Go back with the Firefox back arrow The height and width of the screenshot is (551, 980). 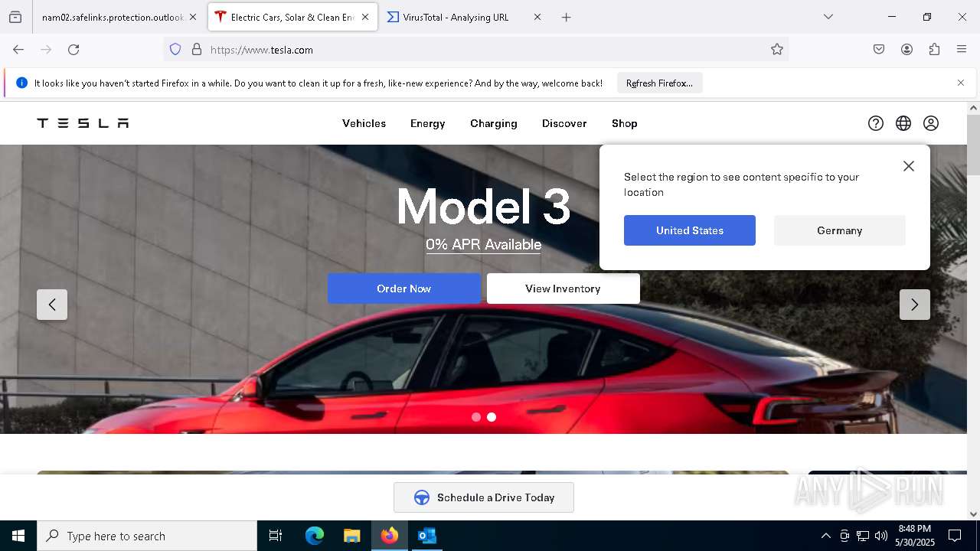click(18, 50)
